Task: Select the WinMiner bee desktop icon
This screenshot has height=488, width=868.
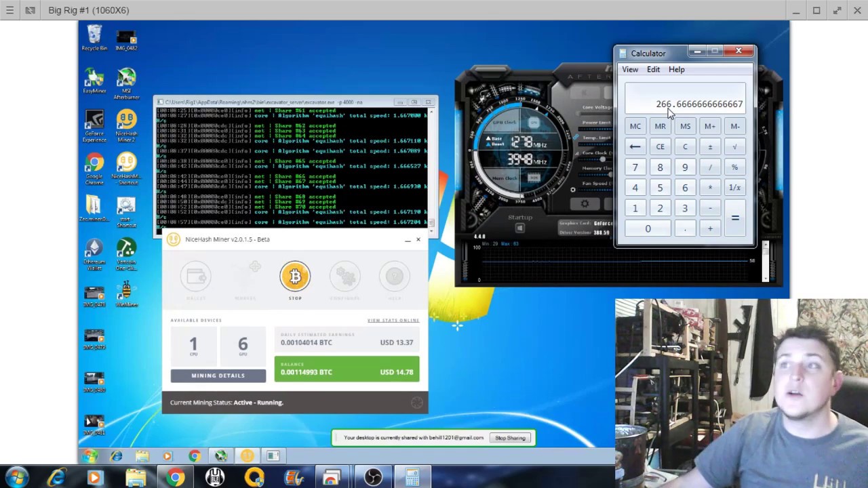Action: click(x=126, y=294)
